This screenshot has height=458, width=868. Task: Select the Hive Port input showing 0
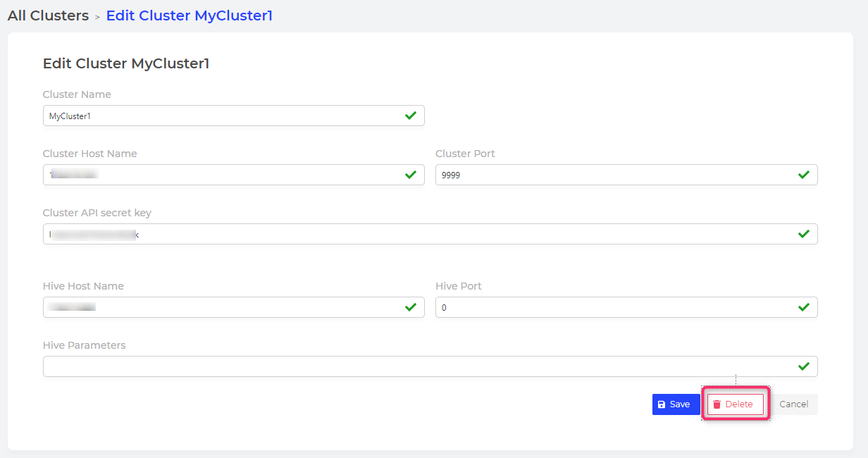tap(626, 307)
